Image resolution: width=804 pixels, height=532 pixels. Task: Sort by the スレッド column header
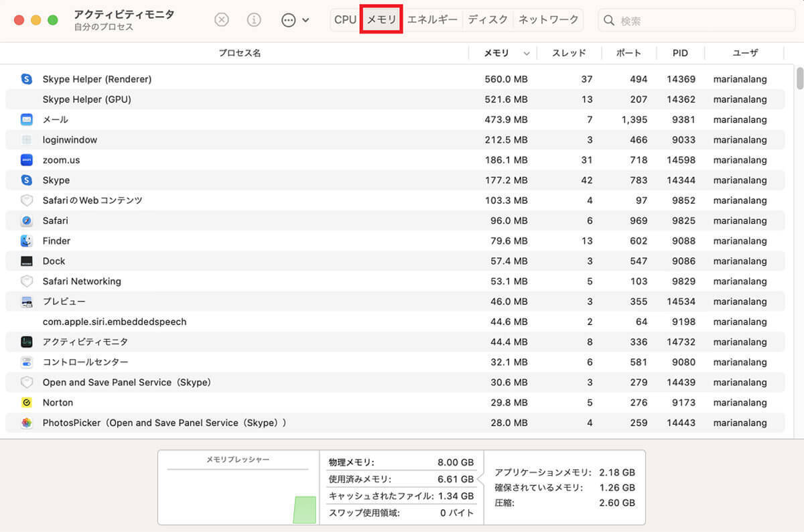click(x=569, y=54)
